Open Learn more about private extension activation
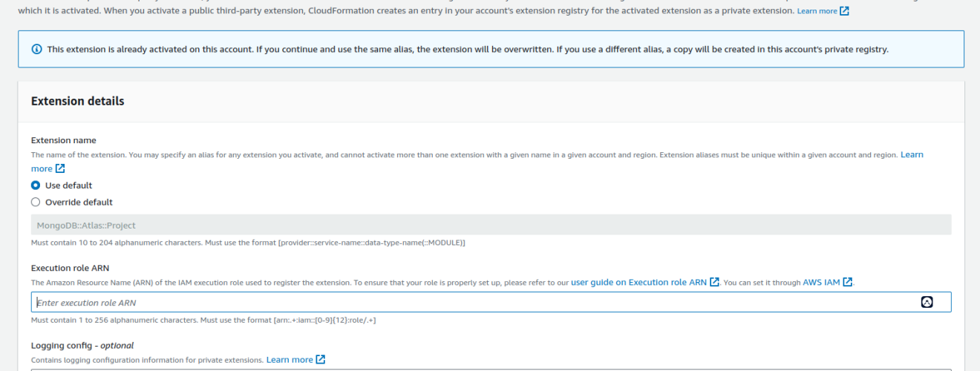 (817, 11)
